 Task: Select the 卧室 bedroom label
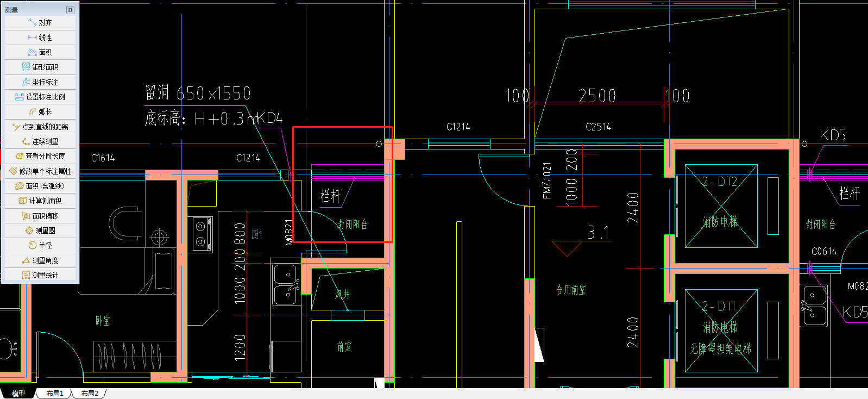103,321
